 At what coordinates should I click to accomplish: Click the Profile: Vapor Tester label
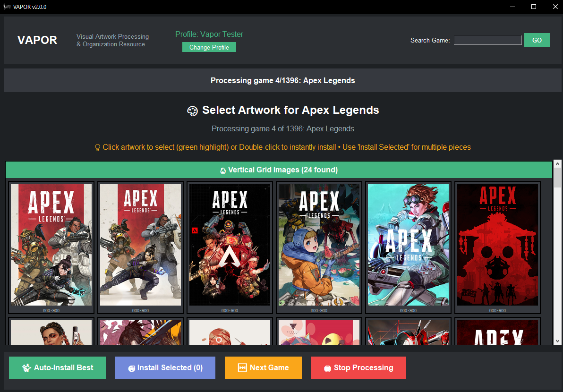point(209,34)
